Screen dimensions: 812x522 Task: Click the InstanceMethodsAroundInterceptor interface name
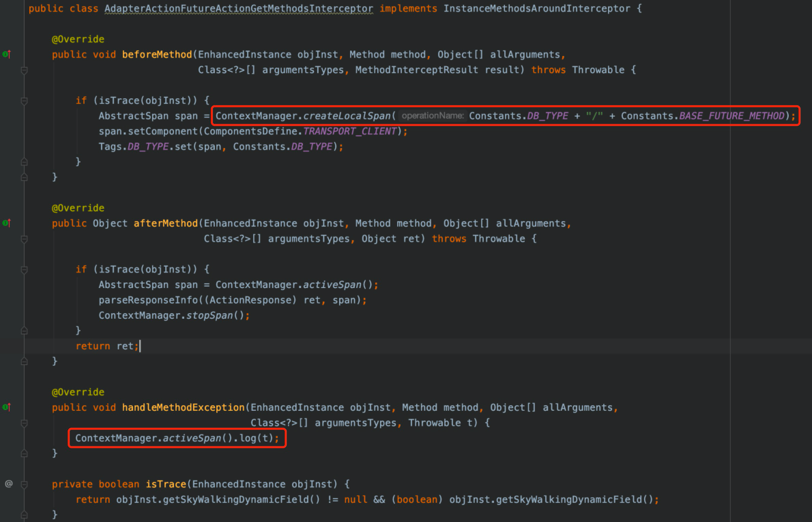(536, 9)
